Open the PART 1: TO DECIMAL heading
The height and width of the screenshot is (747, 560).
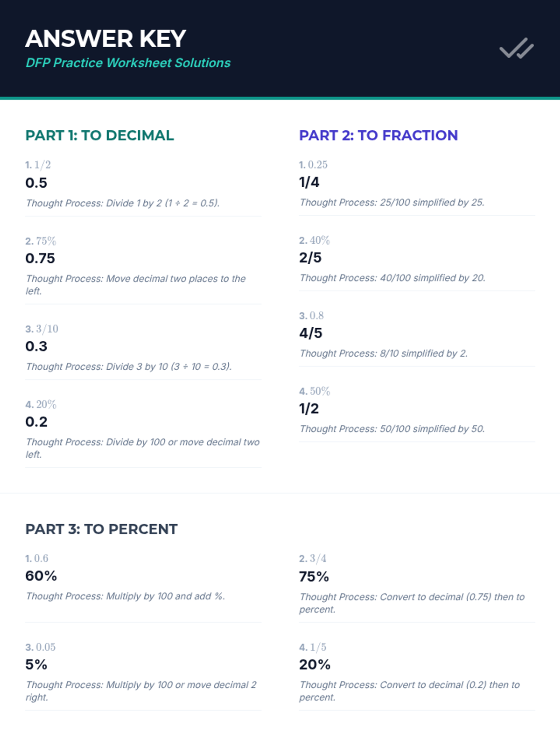click(99, 135)
